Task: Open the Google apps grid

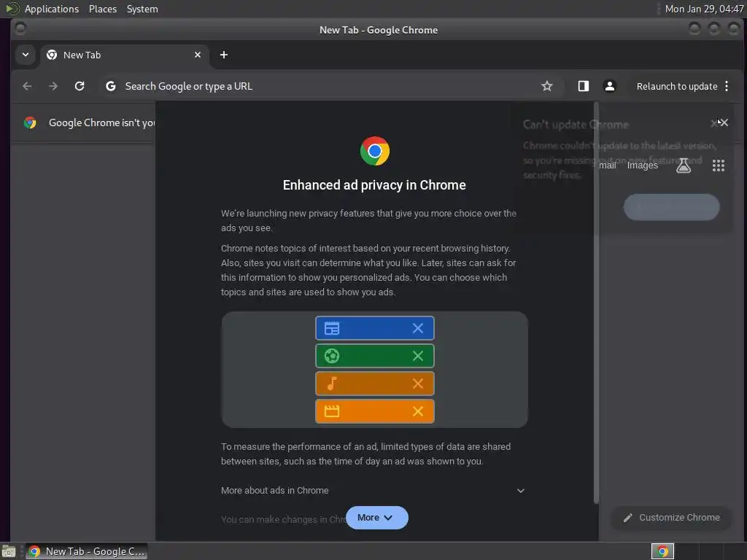Action: [x=719, y=166]
